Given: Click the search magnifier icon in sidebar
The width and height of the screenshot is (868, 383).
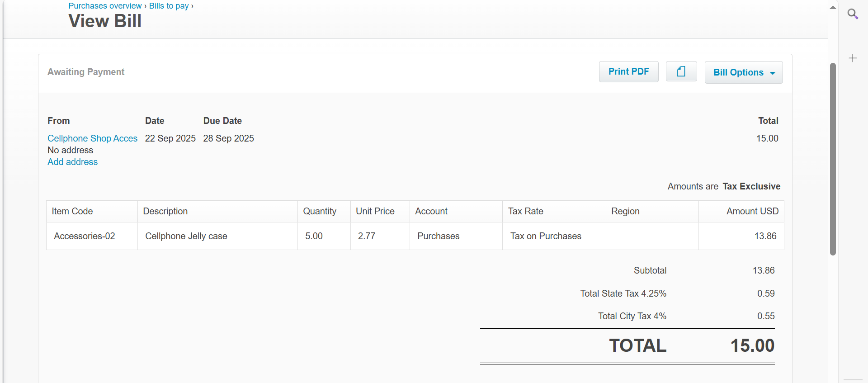Looking at the screenshot, I should coord(853,14).
